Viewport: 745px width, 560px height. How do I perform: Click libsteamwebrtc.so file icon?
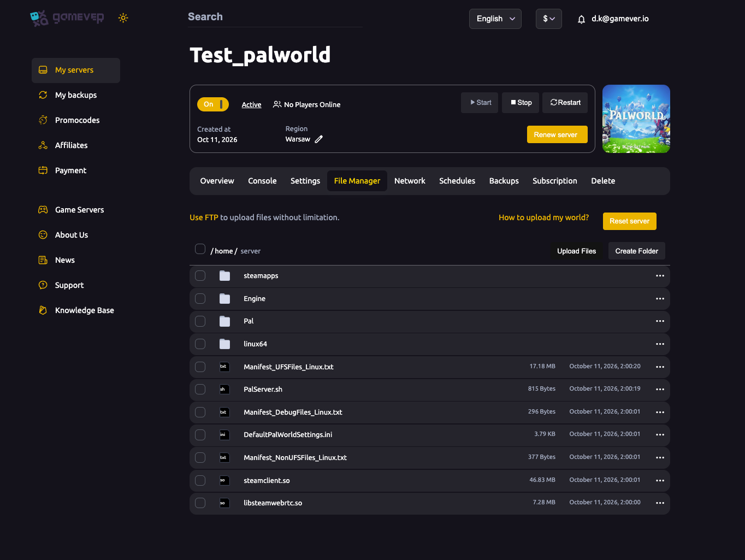click(224, 503)
